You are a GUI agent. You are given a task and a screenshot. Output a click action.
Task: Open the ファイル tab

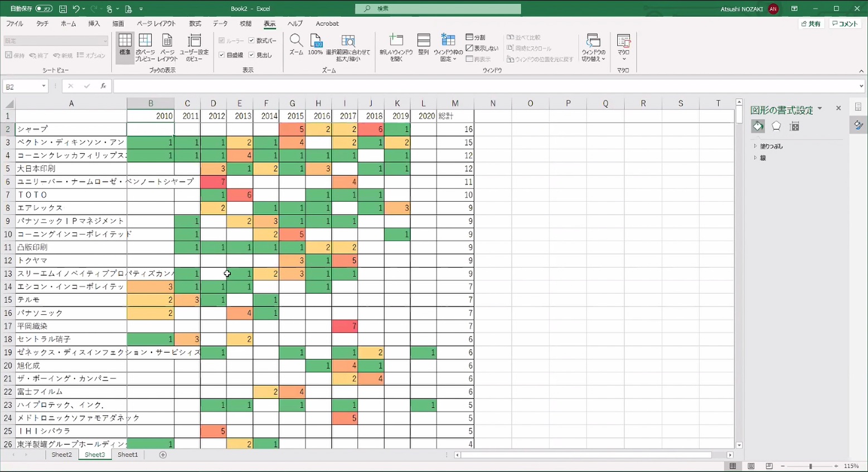coord(14,23)
